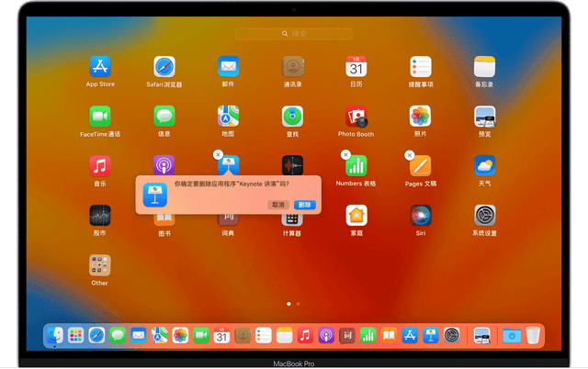Viewport: 588px width, 369px height.
Task: Open the 家庭 app in Launchpad
Action: [356, 216]
